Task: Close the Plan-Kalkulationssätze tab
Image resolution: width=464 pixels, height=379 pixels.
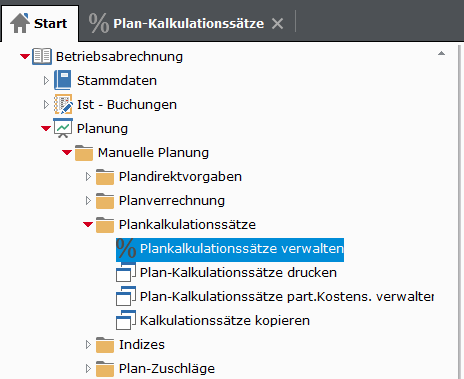Action: [277, 24]
